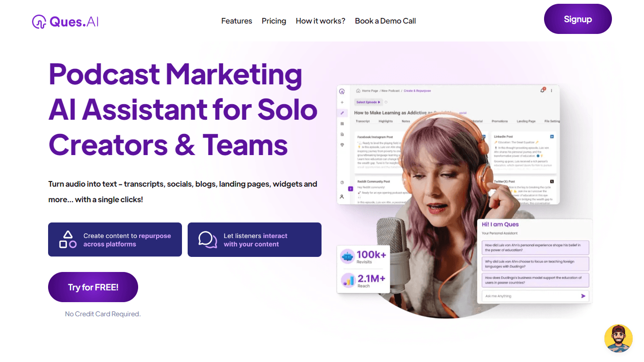This screenshot has width=644, height=362.
Task: Open the Pricing menu item
Action: (x=274, y=21)
